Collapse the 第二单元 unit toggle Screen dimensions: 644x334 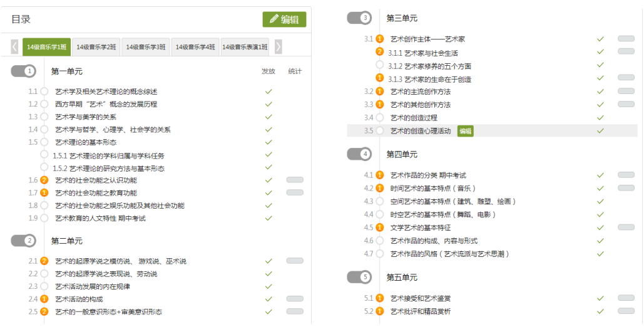(x=23, y=241)
